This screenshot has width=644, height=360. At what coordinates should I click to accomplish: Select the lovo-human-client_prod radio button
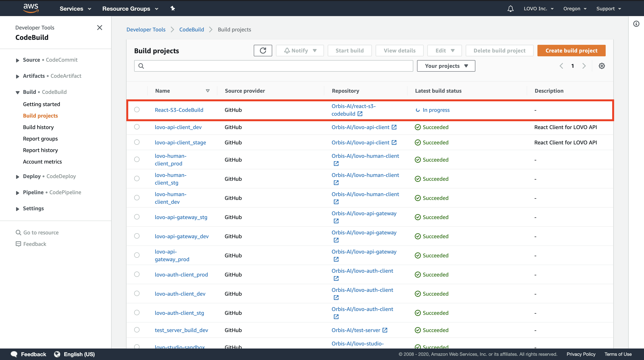[x=137, y=159]
